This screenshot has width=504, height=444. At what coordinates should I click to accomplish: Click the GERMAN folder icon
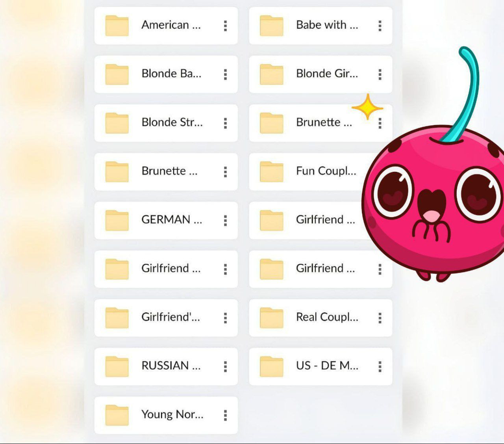click(117, 221)
